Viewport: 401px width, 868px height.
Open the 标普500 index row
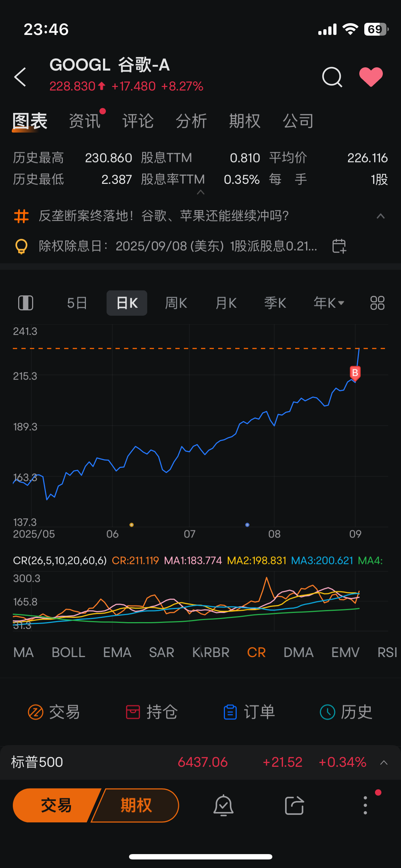[x=200, y=762]
